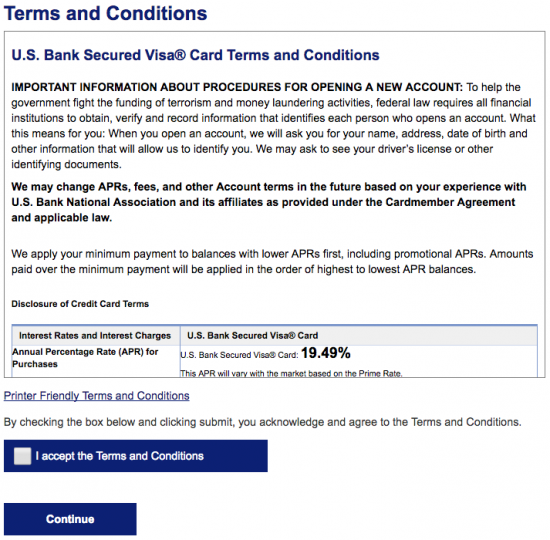Click the U.S. Bank Secured Visa Card Terms heading
The width and height of the screenshot is (550, 540).
pos(195,55)
